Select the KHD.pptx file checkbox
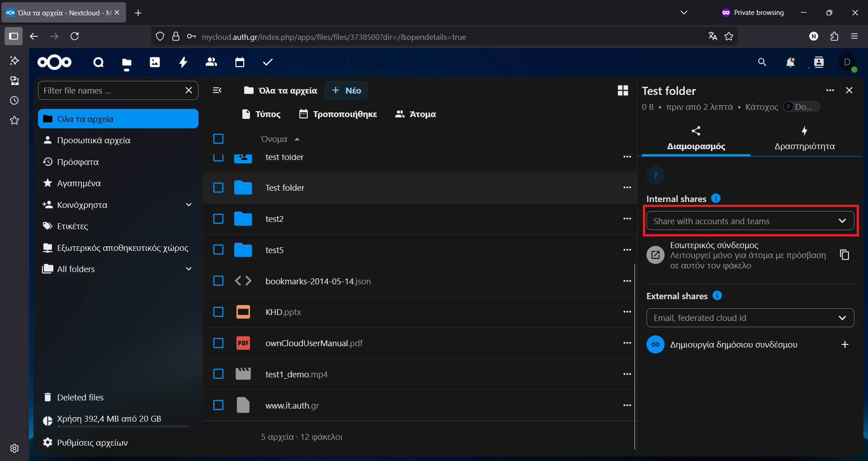868x461 pixels. click(x=218, y=312)
